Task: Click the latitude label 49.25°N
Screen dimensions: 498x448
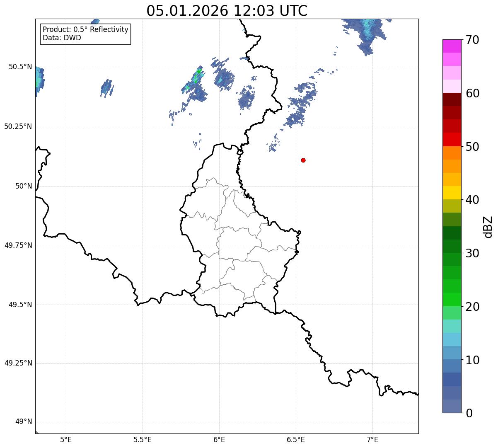Action: [x=18, y=363]
